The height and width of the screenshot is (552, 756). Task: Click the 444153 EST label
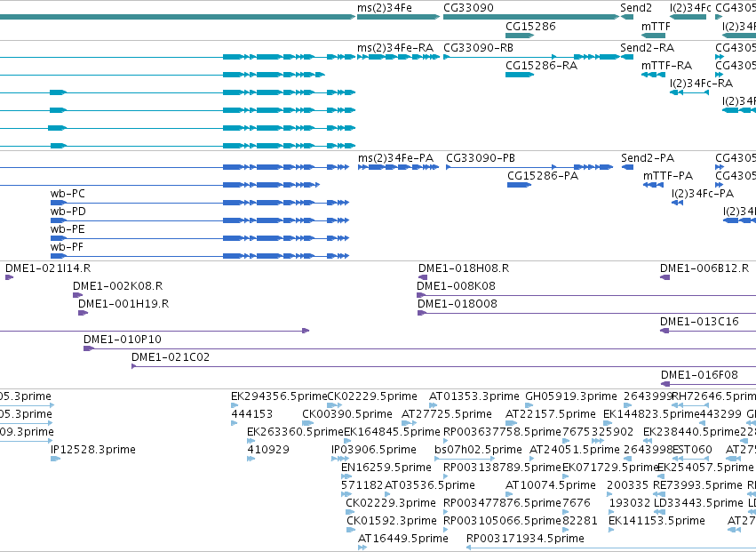tap(252, 414)
